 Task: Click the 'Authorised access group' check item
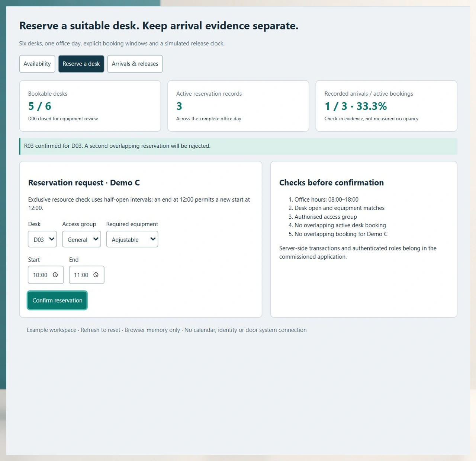point(325,217)
